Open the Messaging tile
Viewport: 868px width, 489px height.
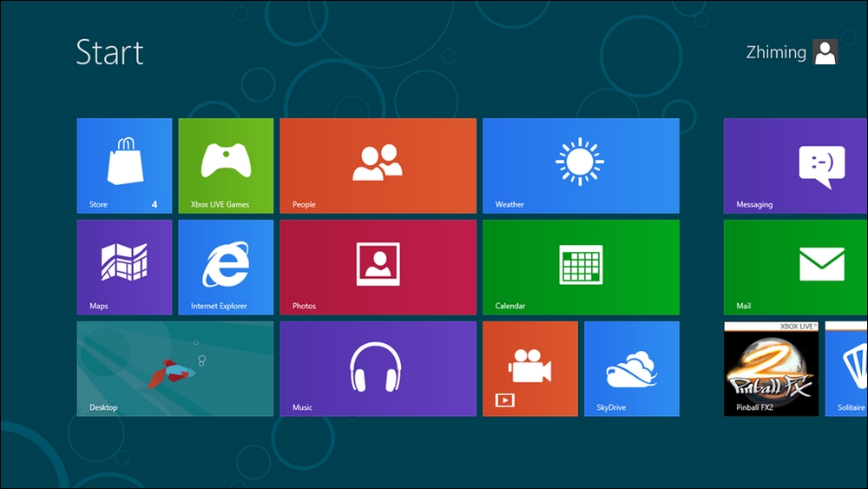(795, 166)
